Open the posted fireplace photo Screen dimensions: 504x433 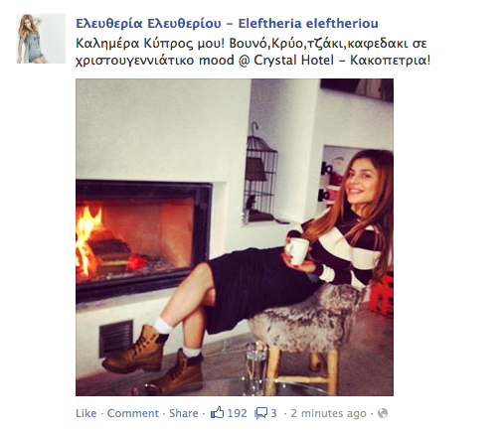point(235,237)
